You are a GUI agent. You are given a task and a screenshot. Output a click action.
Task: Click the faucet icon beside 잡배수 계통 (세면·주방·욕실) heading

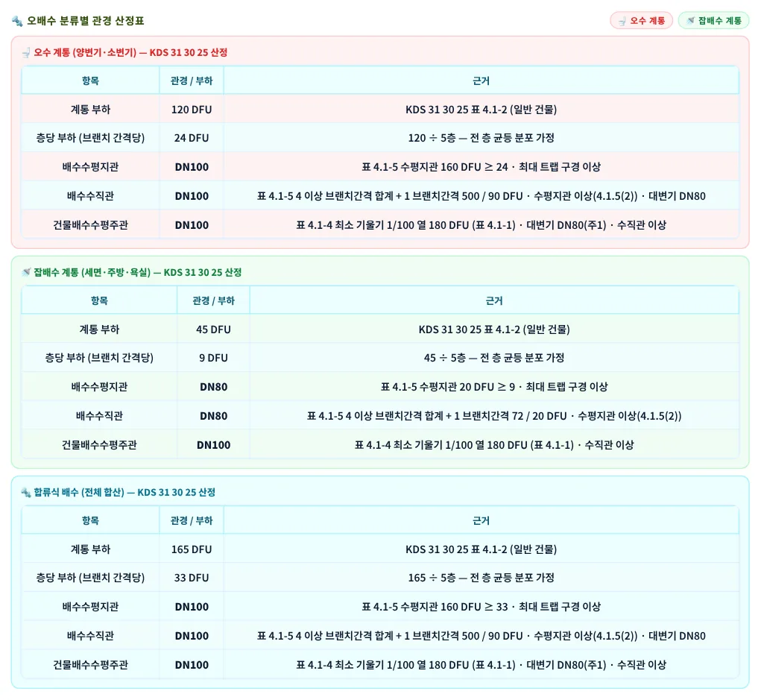coord(26,272)
